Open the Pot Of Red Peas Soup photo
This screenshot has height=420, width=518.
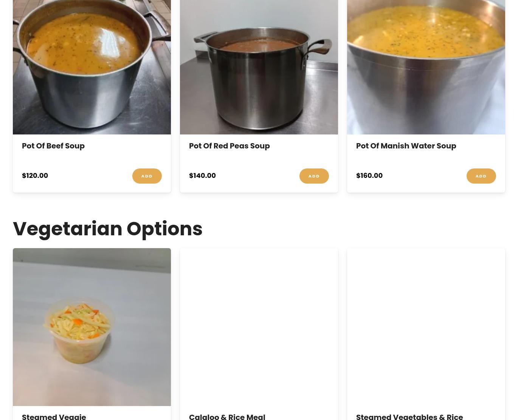[x=259, y=67]
